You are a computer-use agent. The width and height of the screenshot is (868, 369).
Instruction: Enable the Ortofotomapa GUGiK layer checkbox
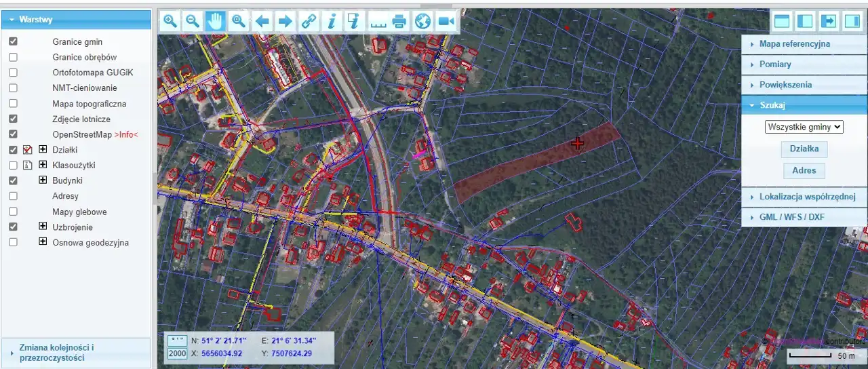point(13,73)
